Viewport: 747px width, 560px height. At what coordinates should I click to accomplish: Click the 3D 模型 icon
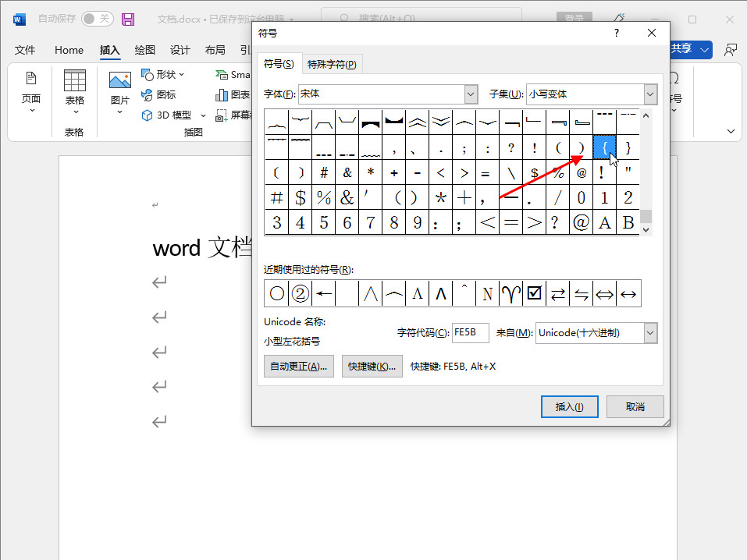[148, 115]
